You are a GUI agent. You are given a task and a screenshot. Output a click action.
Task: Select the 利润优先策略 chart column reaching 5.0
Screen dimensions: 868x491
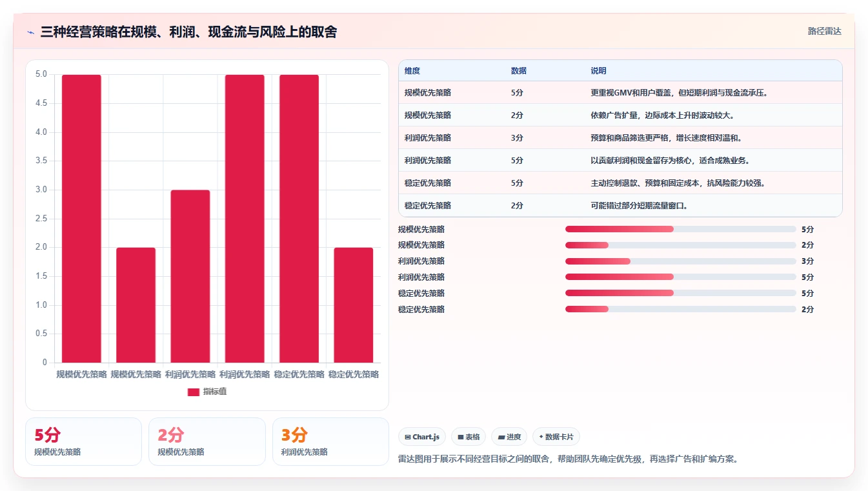coord(245,219)
